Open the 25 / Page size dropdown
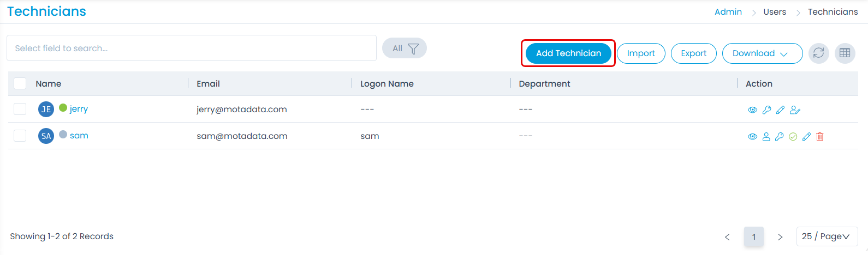Viewport: 868px width, 255px height. (827, 236)
